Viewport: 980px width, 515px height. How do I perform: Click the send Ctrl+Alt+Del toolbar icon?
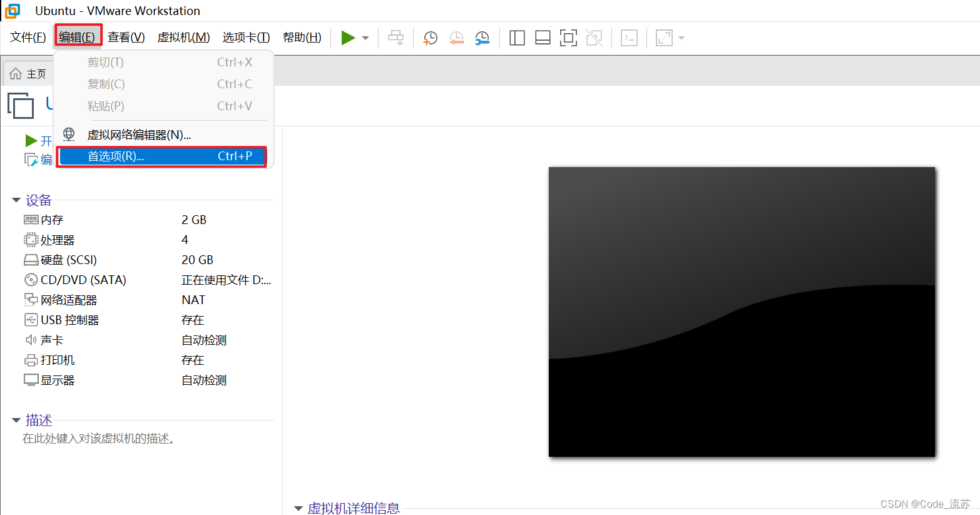396,38
